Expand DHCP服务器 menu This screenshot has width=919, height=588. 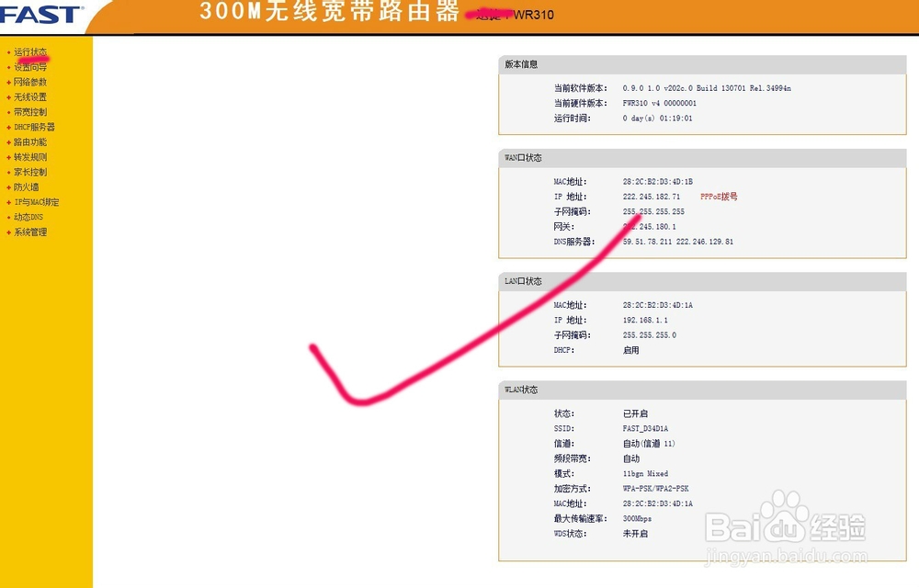coord(35,127)
